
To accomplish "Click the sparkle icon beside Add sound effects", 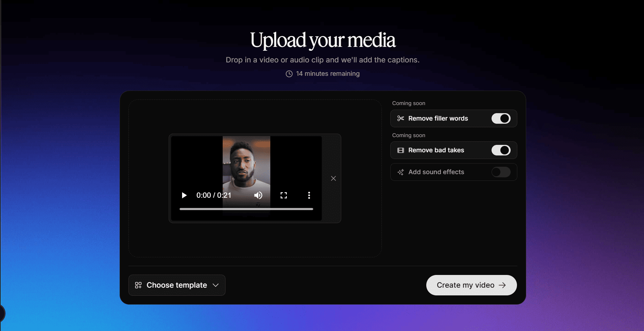I will pyautogui.click(x=401, y=172).
